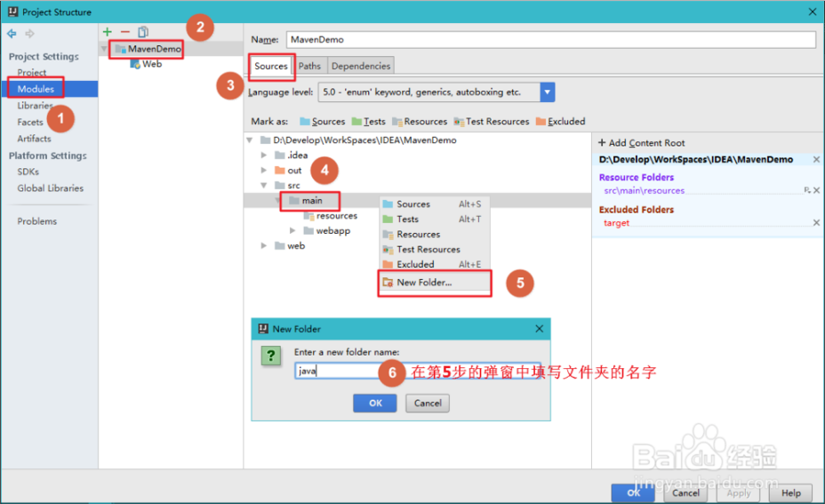825x504 pixels.
Task: Collapse the src folder
Action: tap(264, 186)
